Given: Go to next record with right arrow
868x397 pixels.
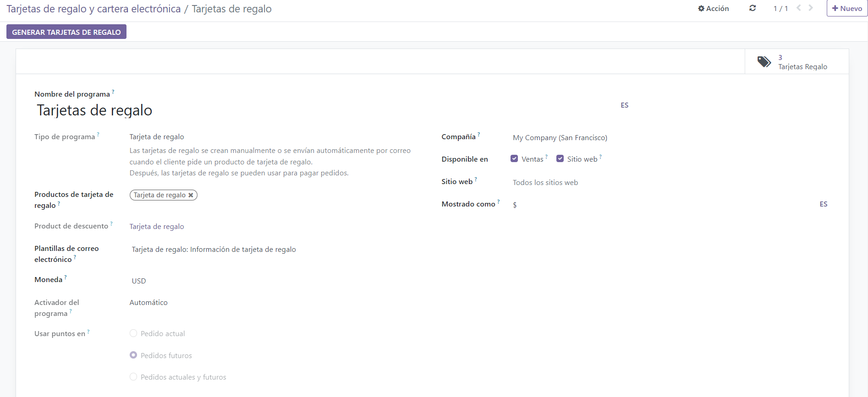Looking at the screenshot, I should click(x=811, y=8).
